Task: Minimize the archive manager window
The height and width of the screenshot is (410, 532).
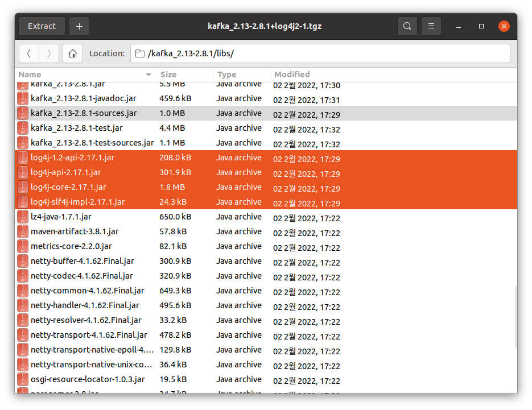Action: coord(459,26)
